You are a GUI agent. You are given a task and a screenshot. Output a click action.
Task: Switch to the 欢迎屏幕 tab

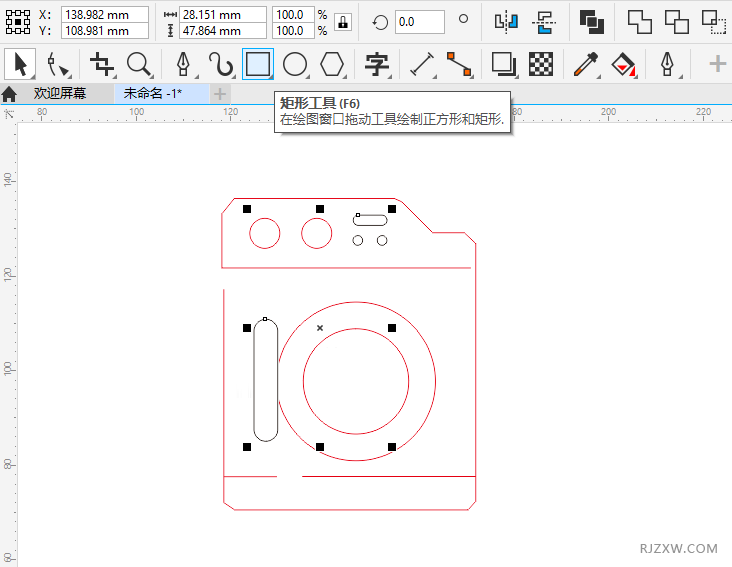point(59,93)
